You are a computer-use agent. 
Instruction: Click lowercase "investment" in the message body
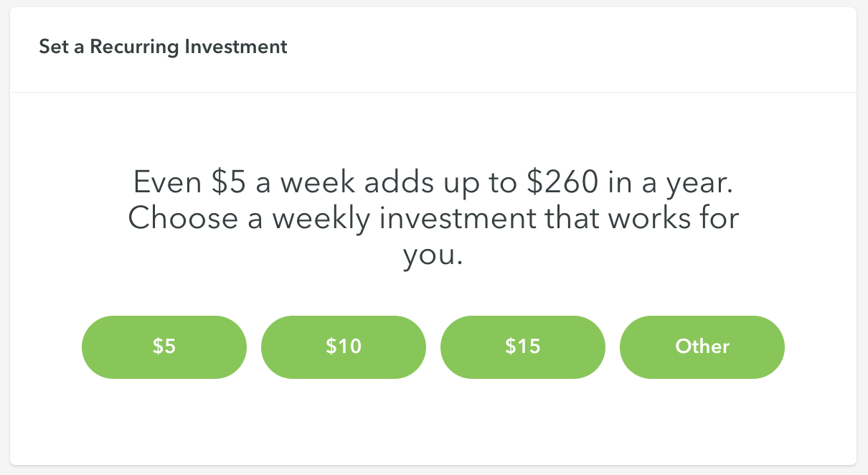(x=459, y=218)
